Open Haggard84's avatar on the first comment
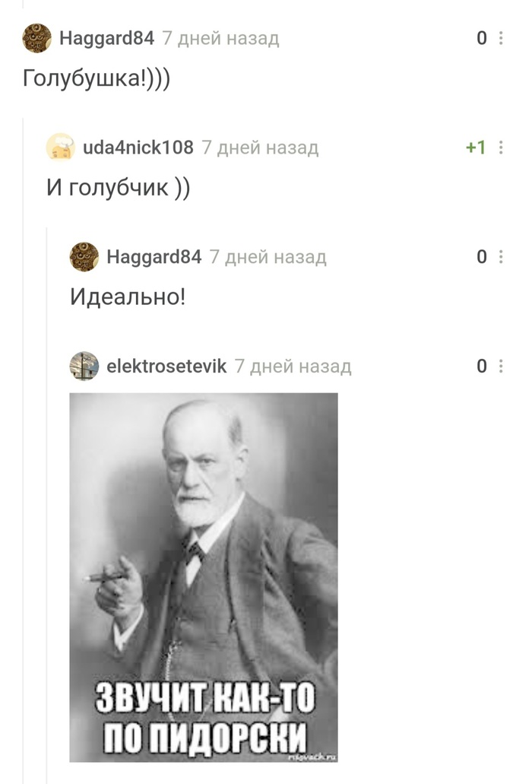Screen dimensions: 532x784 point(37,38)
